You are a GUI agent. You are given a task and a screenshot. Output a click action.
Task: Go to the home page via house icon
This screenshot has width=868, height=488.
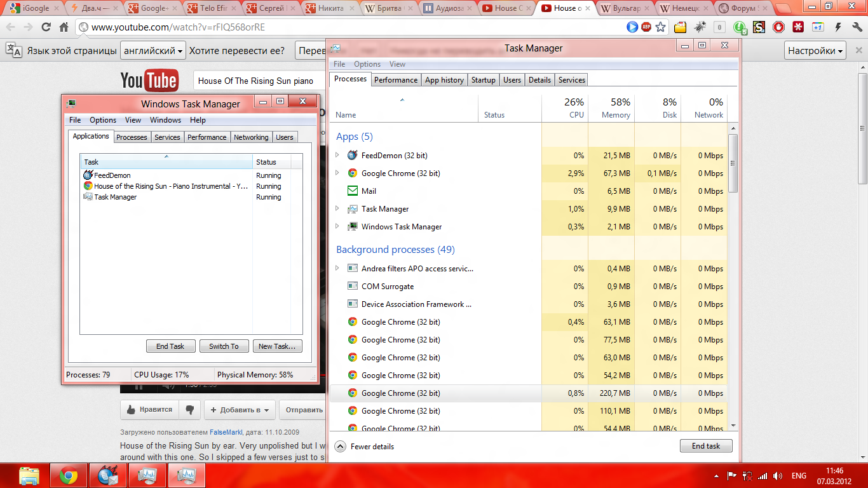coord(64,27)
